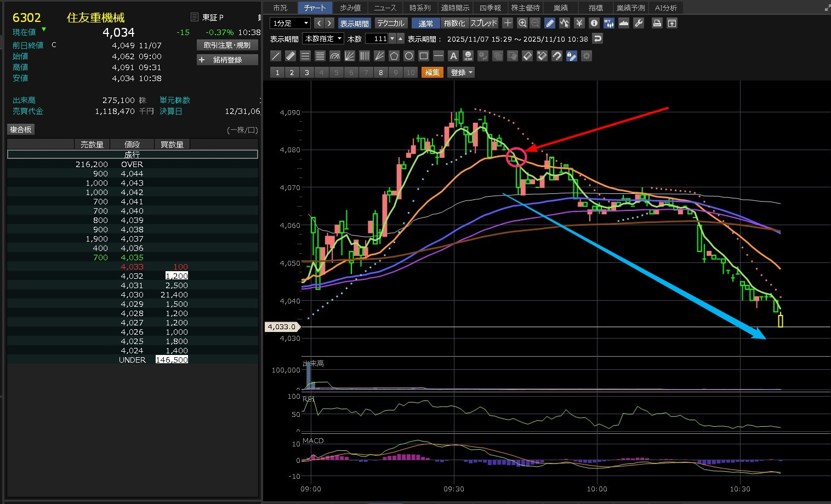Switch to the ニュース tab

pos(385,8)
